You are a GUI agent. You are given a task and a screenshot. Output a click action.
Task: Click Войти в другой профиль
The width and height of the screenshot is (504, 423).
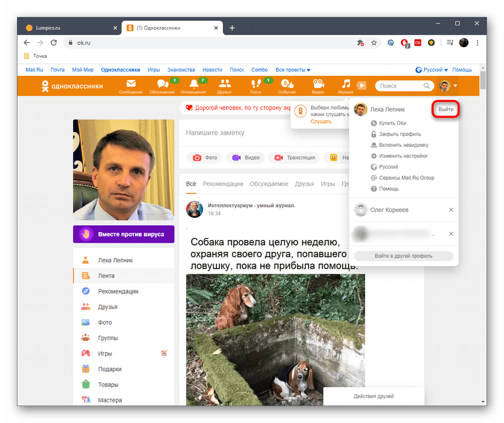point(403,256)
